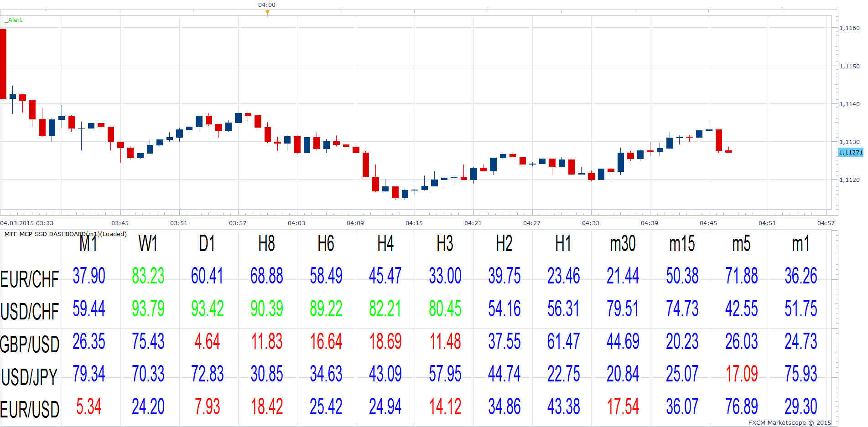Select the EUR/CHF row label
This screenshot has width=868, height=427.
30,279
